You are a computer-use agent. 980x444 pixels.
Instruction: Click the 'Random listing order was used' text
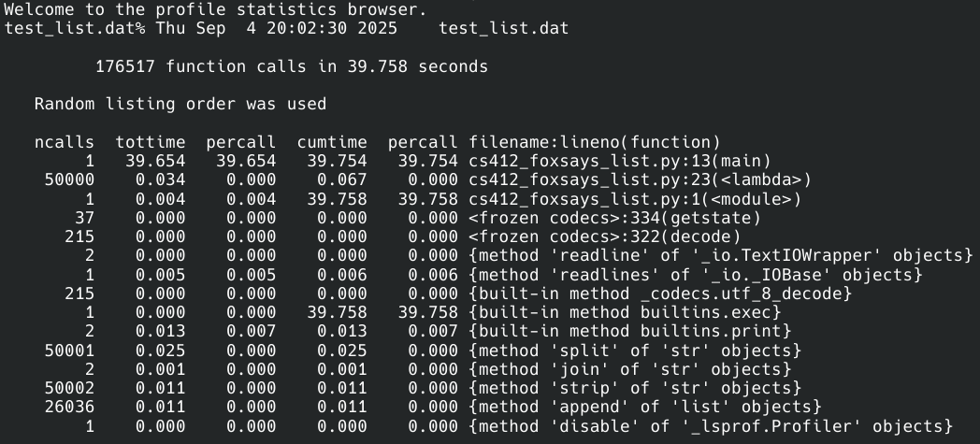(180, 104)
